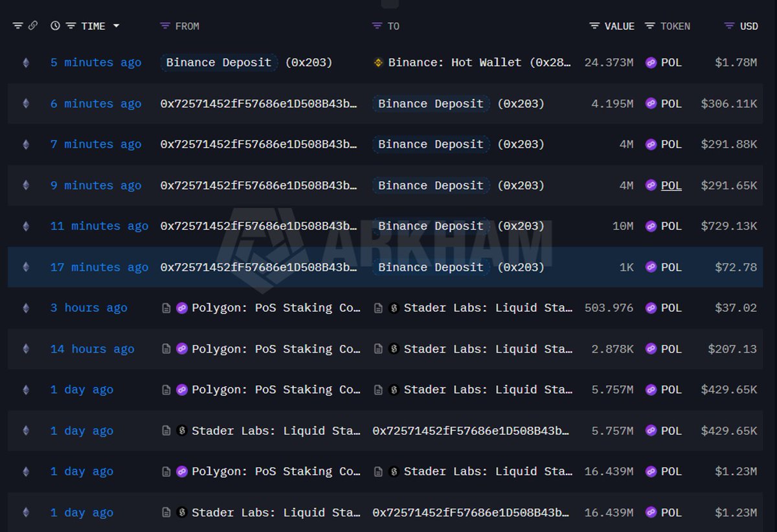Click Ethereum icon in 6 minutes ago row

(x=26, y=104)
